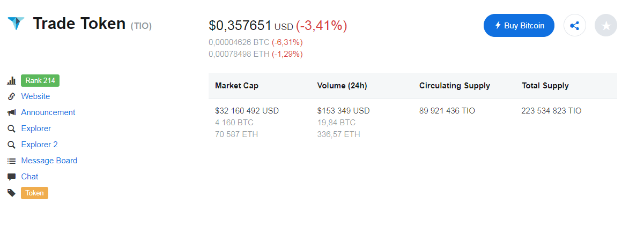The height and width of the screenshot is (227, 644).
Task: Click the orange Token tag badge
Action: click(34, 193)
